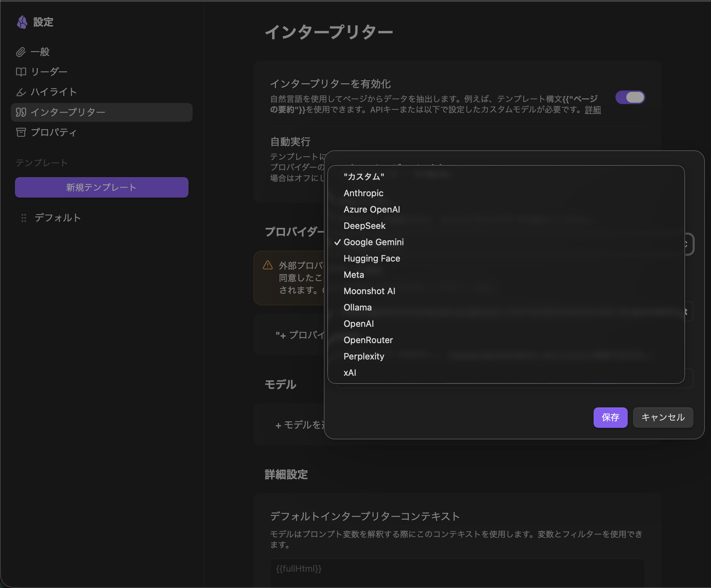Viewport: 711px width, 588px height.
Task: Toggle the インタープリターを有効化 switch
Action: pyautogui.click(x=630, y=98)
